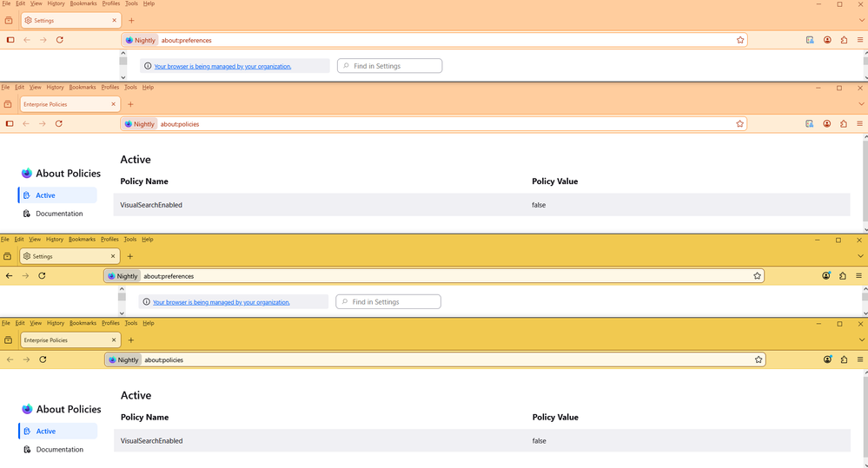Select Active in the upper orange About Policies sidebar
This screenshot has width=868, height=468.
tap(45, 195)
